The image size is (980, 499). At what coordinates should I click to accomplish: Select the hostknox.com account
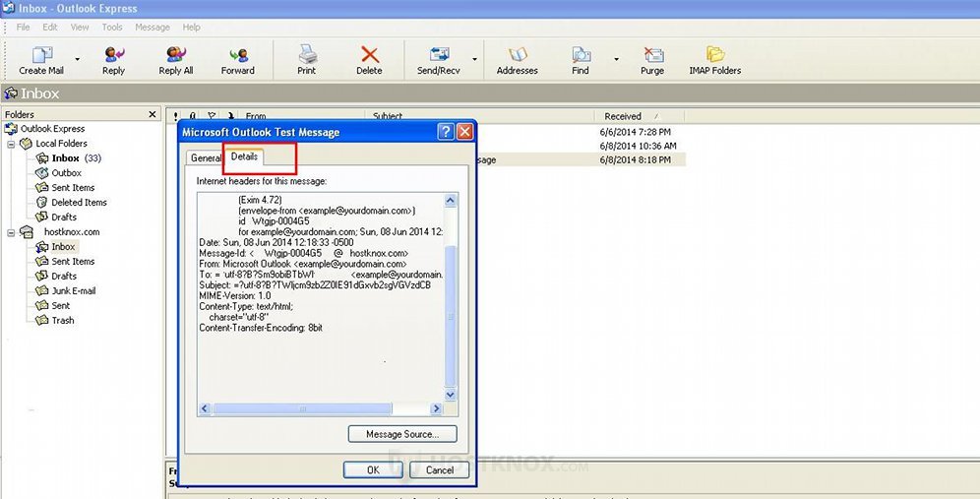[72, 231]
